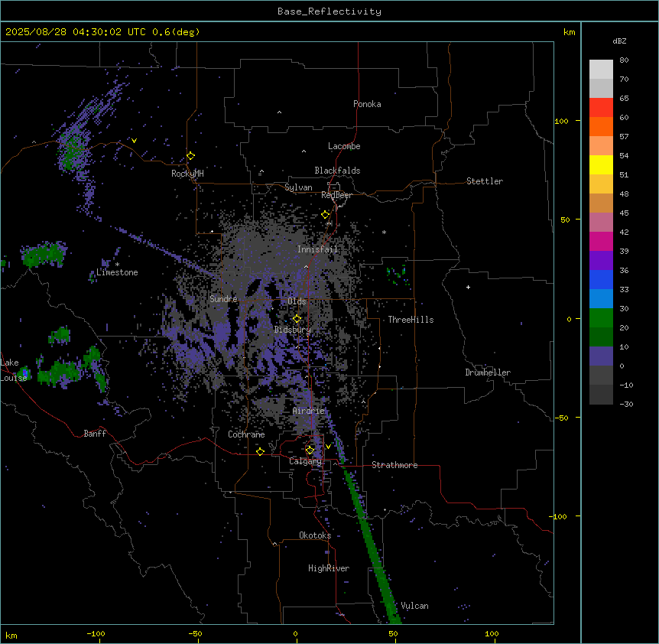
Task: Click the yellow diamond marker below Cochrane
Action: (x=260, y=451)
